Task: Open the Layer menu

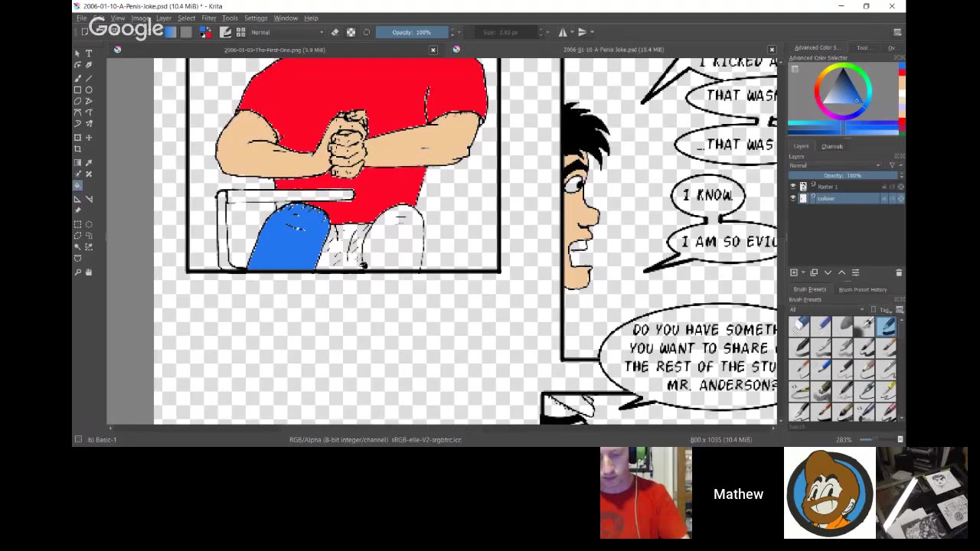Action: (x=164, y=18)
